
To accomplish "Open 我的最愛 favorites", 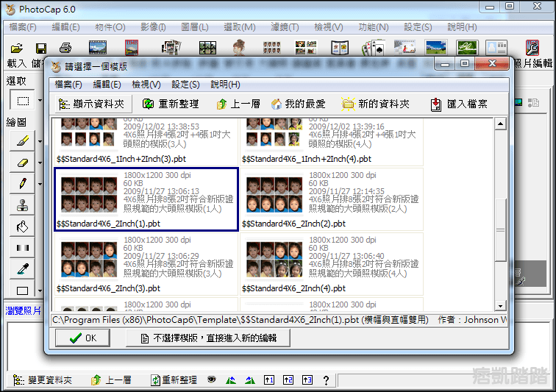I will (x=298, y=104).
